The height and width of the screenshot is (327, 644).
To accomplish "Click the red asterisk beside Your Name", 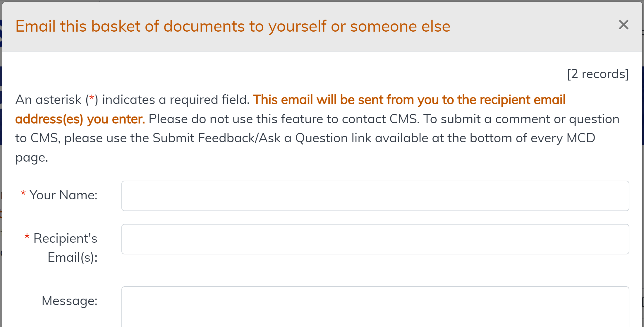I will click(x=23, y=194).
